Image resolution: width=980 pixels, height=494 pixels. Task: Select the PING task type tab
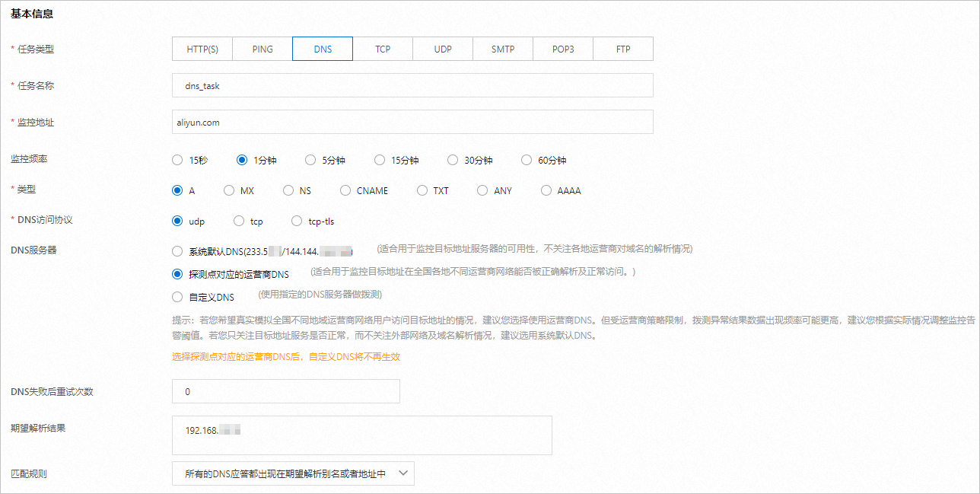tap(262, 49)
